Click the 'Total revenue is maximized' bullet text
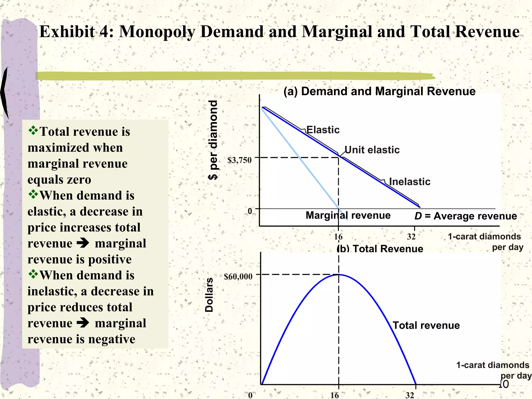This screenshot has width=532, height=399. [x=79, y=155]
